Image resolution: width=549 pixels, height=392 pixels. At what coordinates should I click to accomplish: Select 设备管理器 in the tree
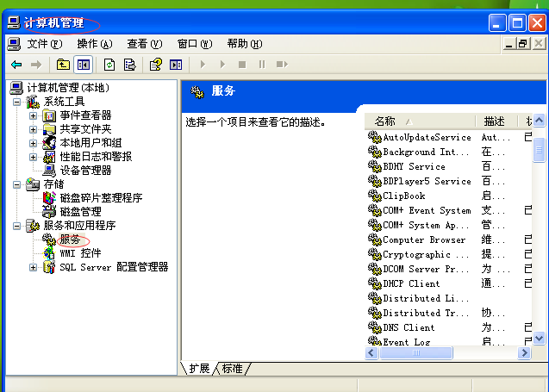(x=85, y=171)
